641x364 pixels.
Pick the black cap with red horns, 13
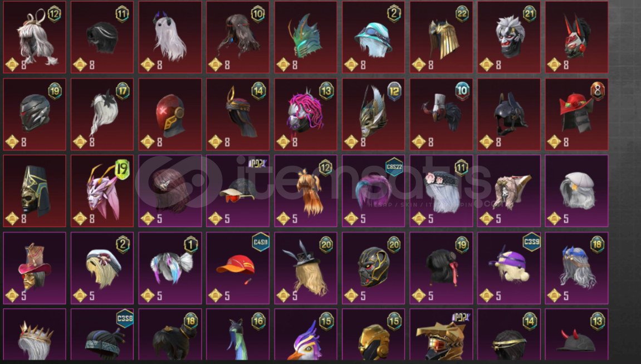pos(576,335)
